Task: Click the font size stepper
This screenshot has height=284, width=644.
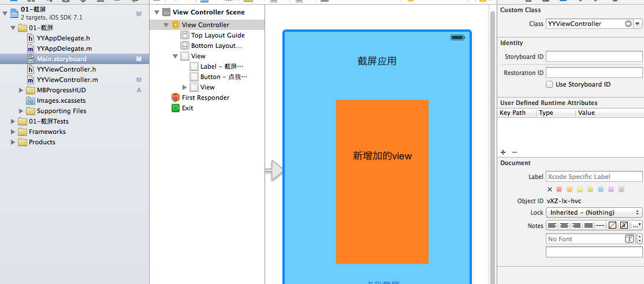Action: coord(639,239)
